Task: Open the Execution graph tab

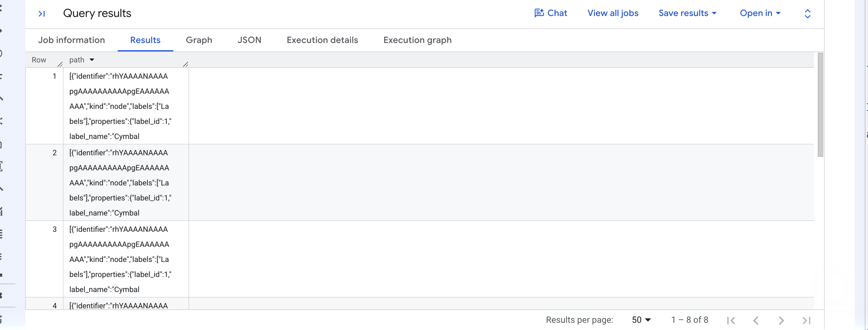Action: click(417, 40)
